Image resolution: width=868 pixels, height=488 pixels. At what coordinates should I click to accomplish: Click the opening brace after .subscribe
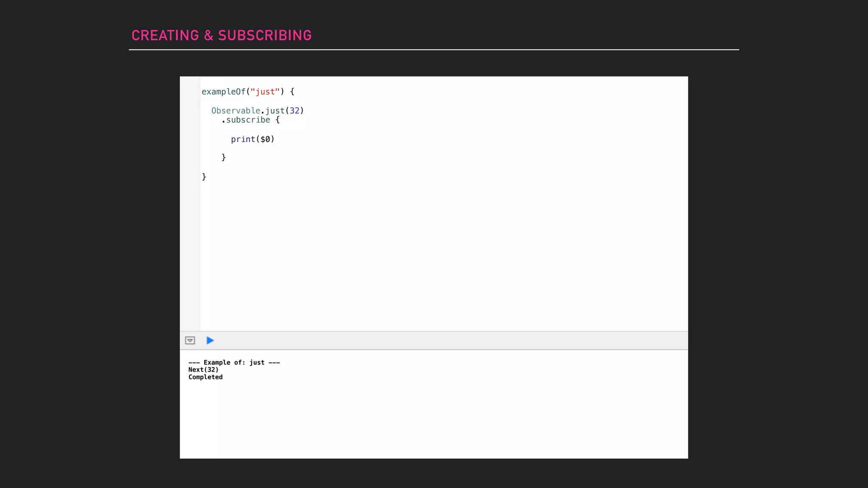278,120
